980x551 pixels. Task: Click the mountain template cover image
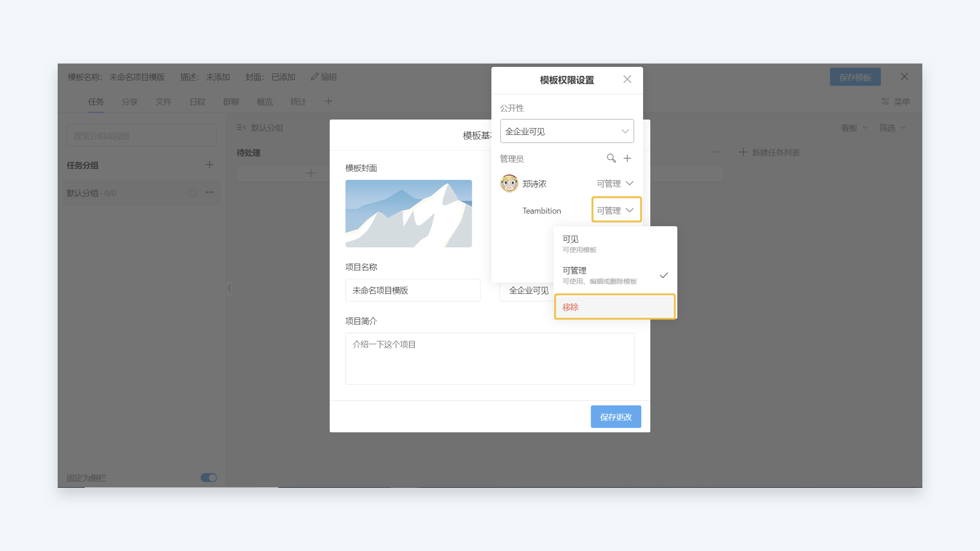(408, 213)
